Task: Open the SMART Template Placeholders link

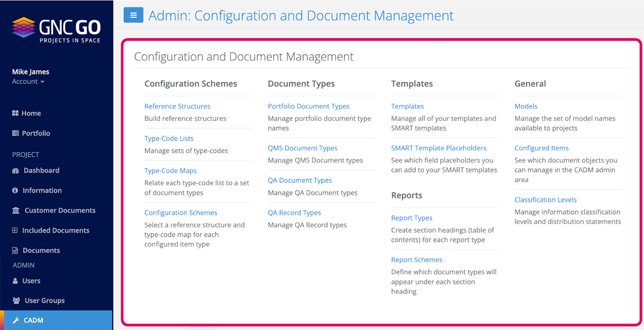Action: pyautogui.click(x=439, y=148)
